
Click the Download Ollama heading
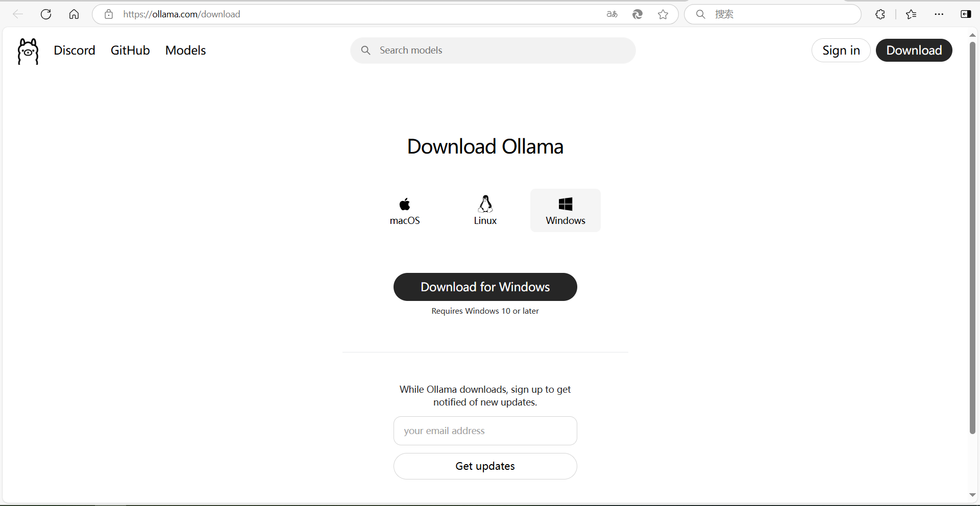pyautogui.click(x=485, y=147)
